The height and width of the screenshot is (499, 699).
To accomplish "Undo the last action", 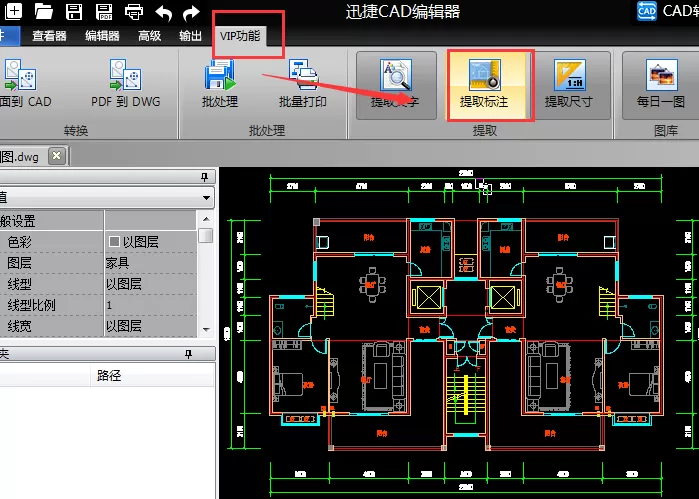I will pos(163,12).
